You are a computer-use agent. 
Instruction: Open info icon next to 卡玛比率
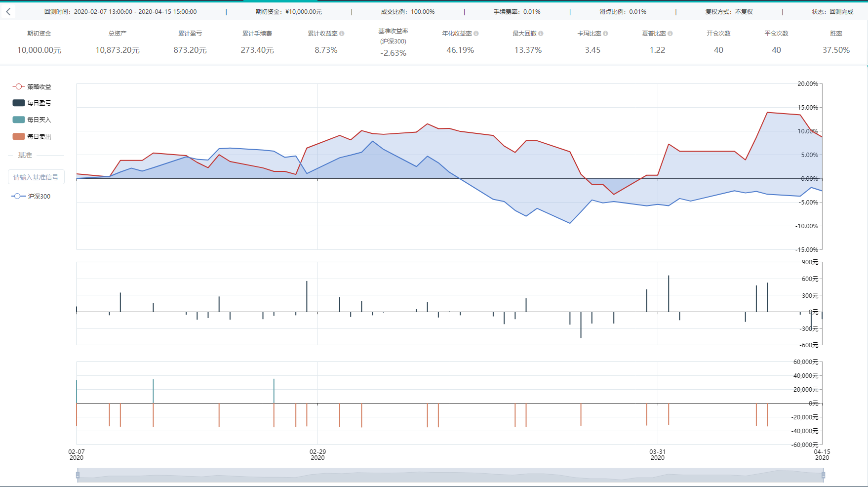(x=605, y=34)
